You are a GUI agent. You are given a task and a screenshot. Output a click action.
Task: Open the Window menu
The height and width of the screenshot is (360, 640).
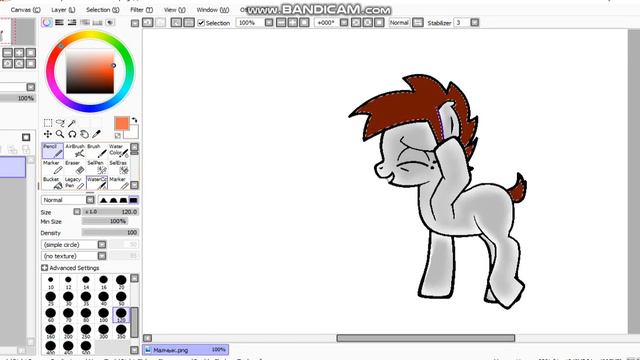click(213, 9)
